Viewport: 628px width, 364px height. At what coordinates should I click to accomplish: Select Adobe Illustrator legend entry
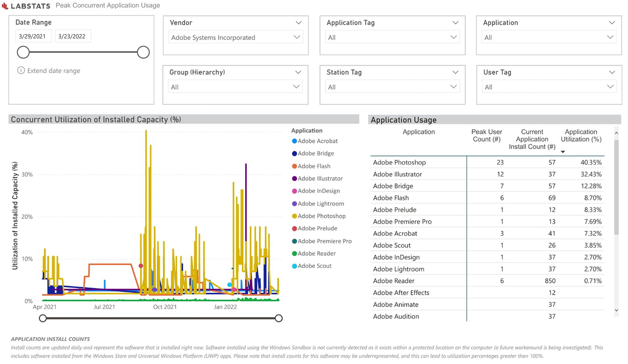coord(317,179)
